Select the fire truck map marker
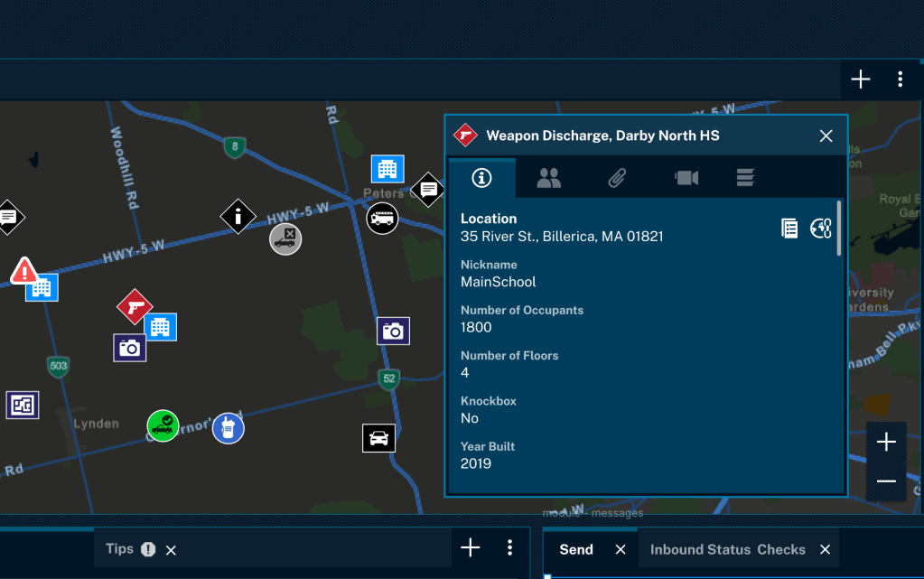This screenshot has height=579, width=924. (382, 218)
